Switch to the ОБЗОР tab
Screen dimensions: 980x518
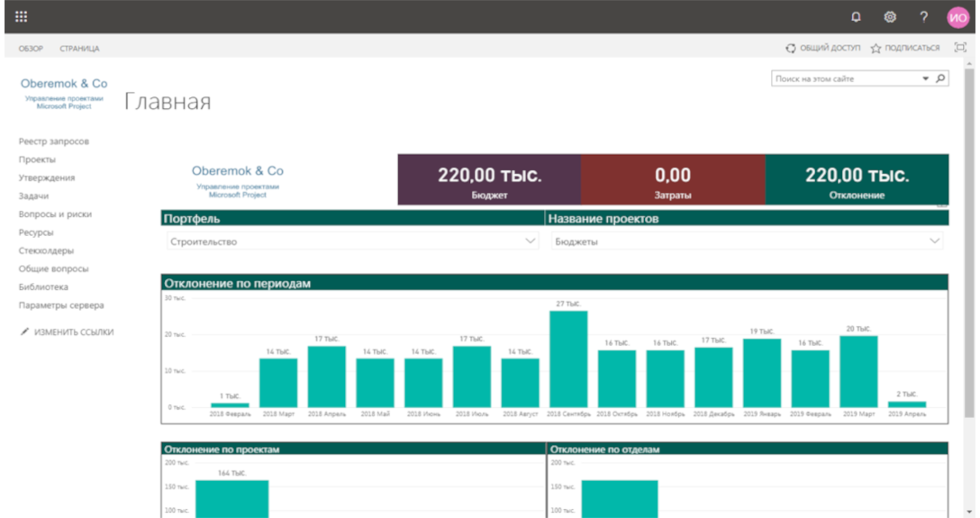tap(31, 49)
